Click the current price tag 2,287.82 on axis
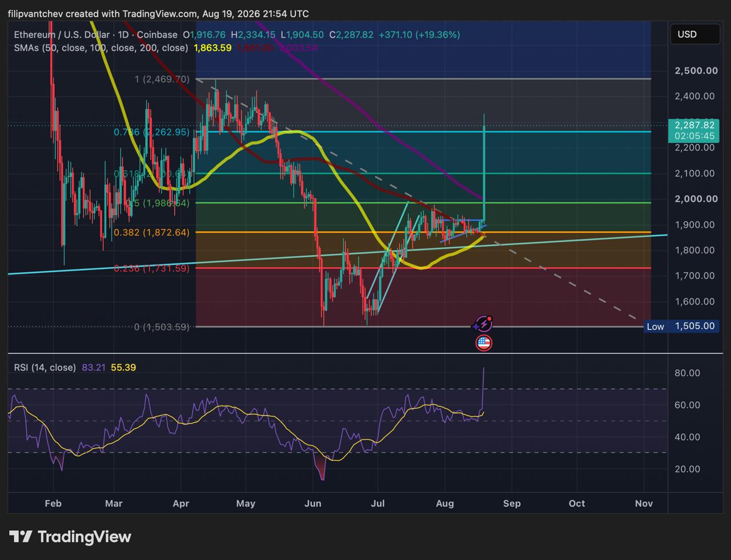 coord(694,130)
